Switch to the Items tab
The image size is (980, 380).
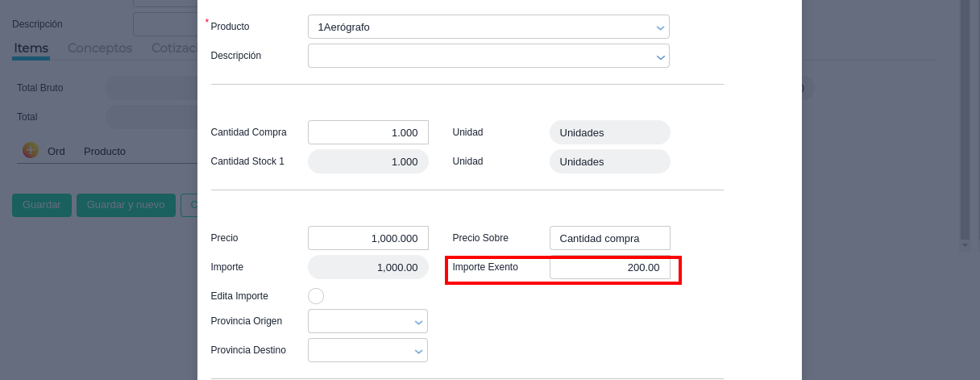(x=31, y=48)
